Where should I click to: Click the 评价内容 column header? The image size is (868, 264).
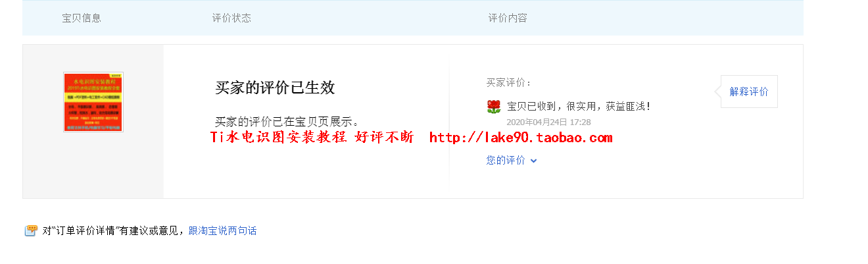tap(508, 18)
